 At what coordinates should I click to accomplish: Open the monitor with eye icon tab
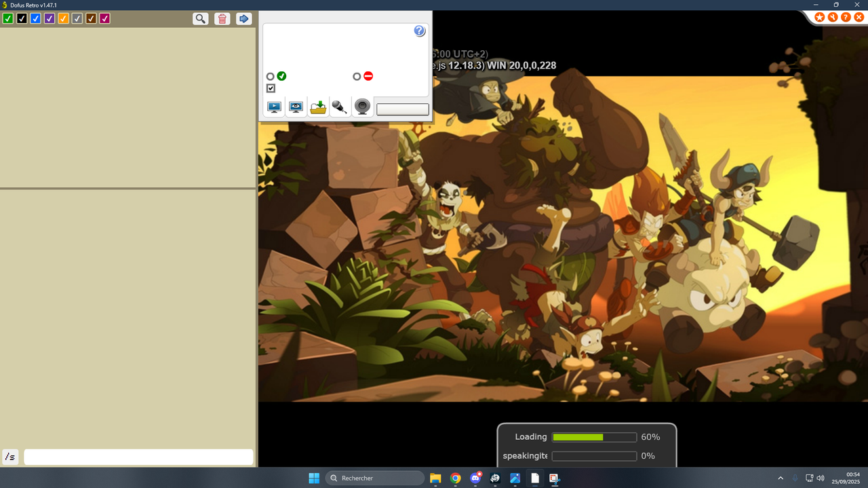pyautogui.click(x=296, y=107)
